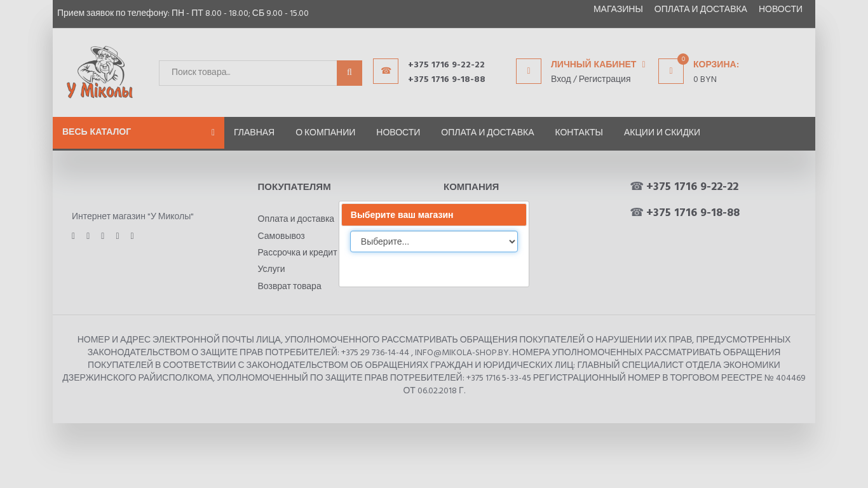Select Оплата и доставка in main navigation

(x=487, y=132)
